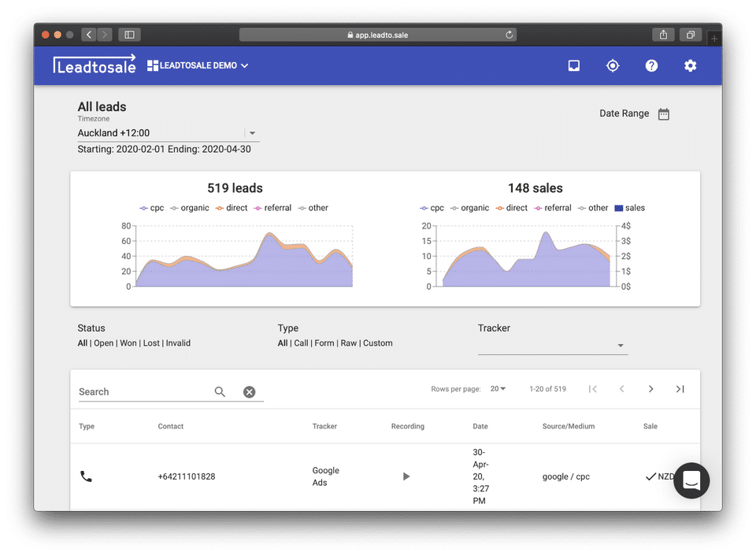
Task: Play the recording for +64211101828
Action: (x=406, y=476)
